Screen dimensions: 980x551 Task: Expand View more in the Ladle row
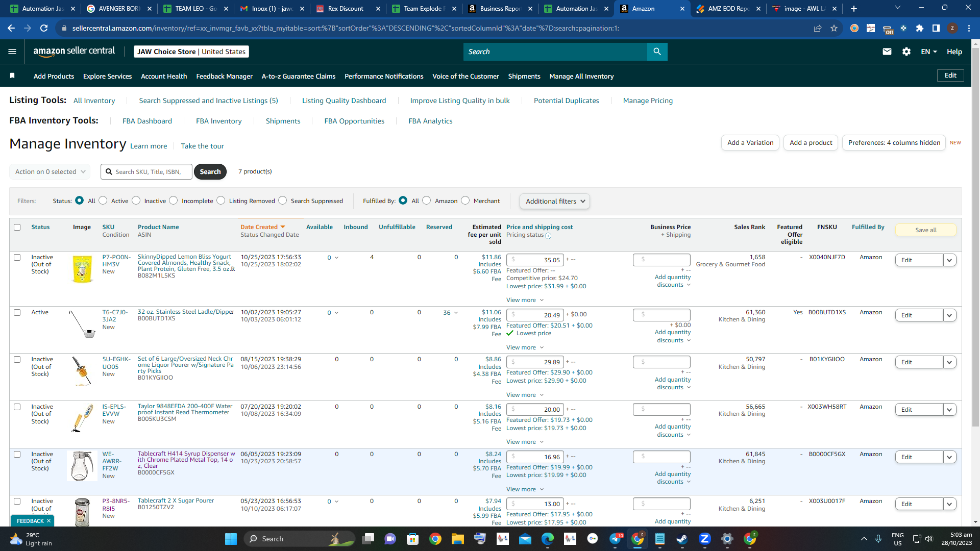[x=525, y=347]
